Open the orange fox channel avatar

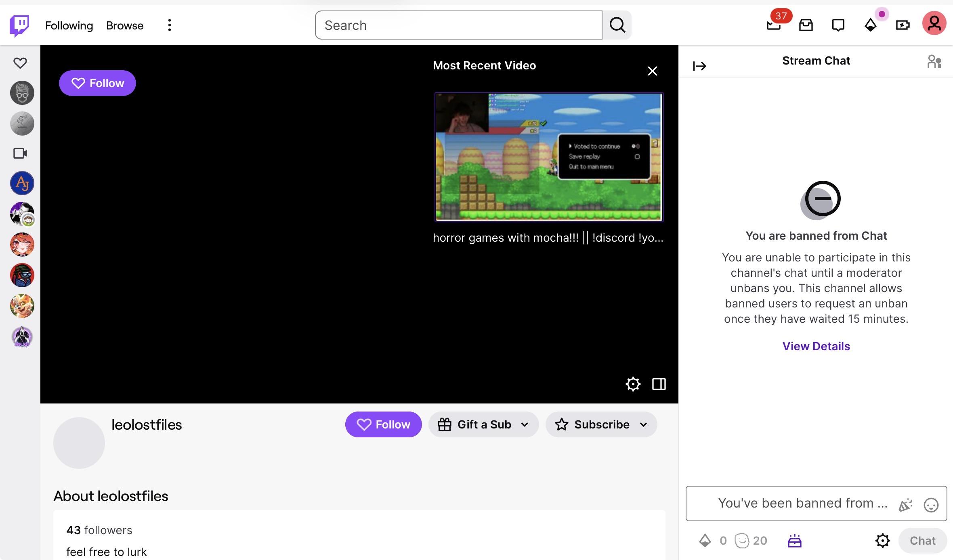click(22, 306)
